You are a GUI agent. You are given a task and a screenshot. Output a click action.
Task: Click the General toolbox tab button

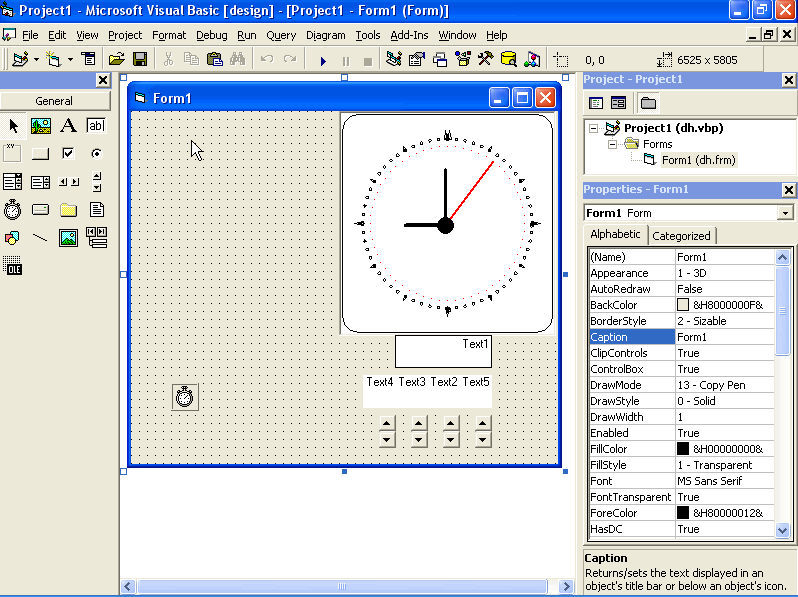(54, 101)
